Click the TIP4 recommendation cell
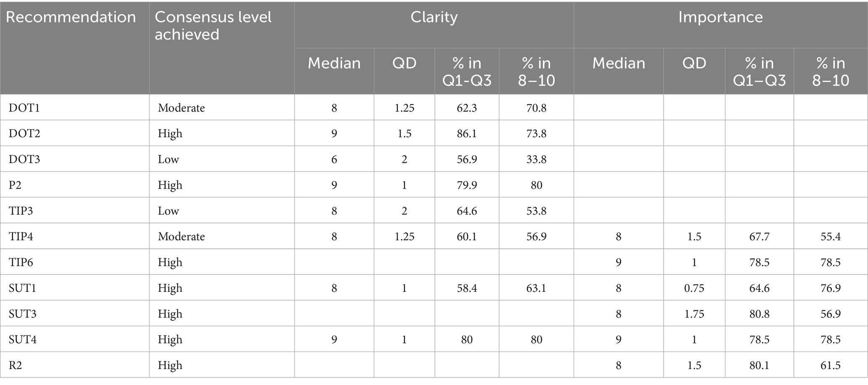Screen dimensions: 868x385 pos(21,237)
